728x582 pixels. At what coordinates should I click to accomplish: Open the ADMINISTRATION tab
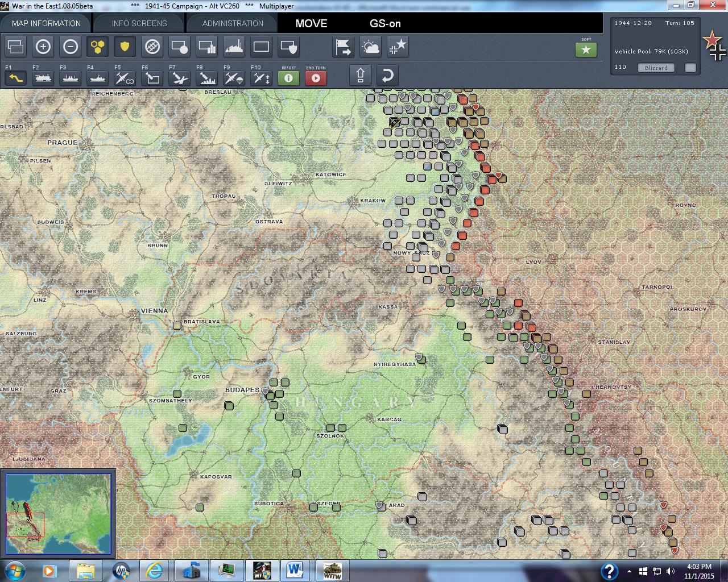click(x=233, y=23)
